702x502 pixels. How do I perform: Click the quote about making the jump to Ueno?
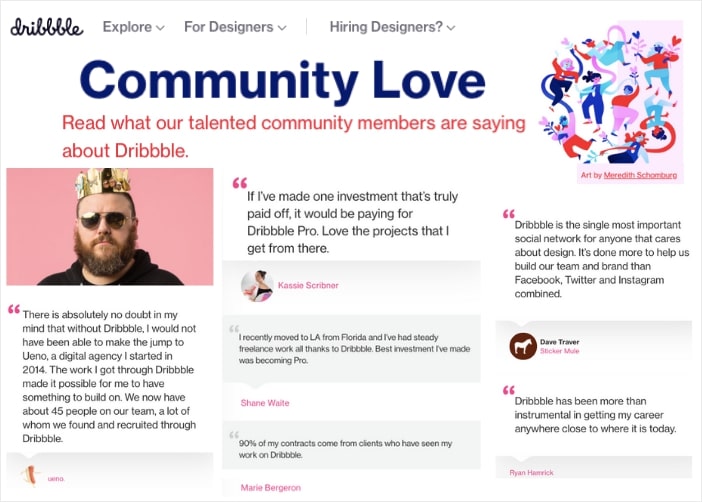pyautogui.click(x=109, y=376)
